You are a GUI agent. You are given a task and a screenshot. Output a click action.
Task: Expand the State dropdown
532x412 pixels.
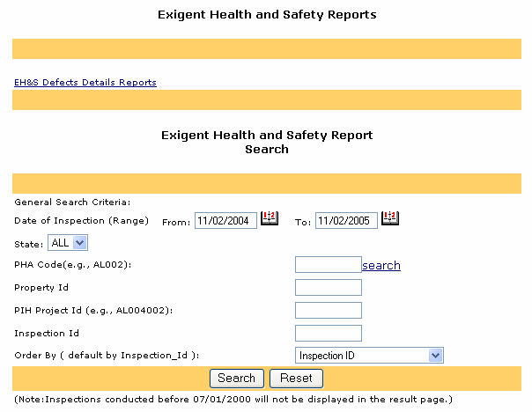[x=69, y=242]
